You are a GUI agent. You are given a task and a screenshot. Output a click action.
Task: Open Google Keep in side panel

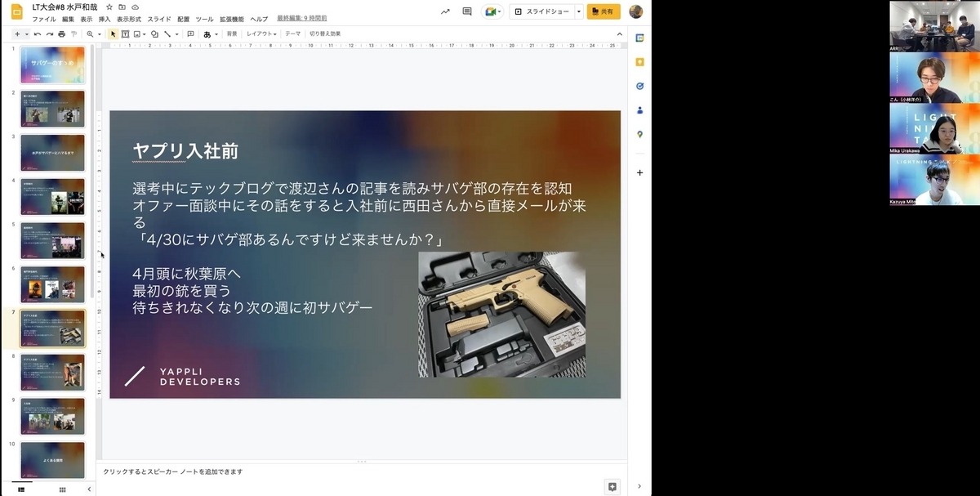pos(640,61)
